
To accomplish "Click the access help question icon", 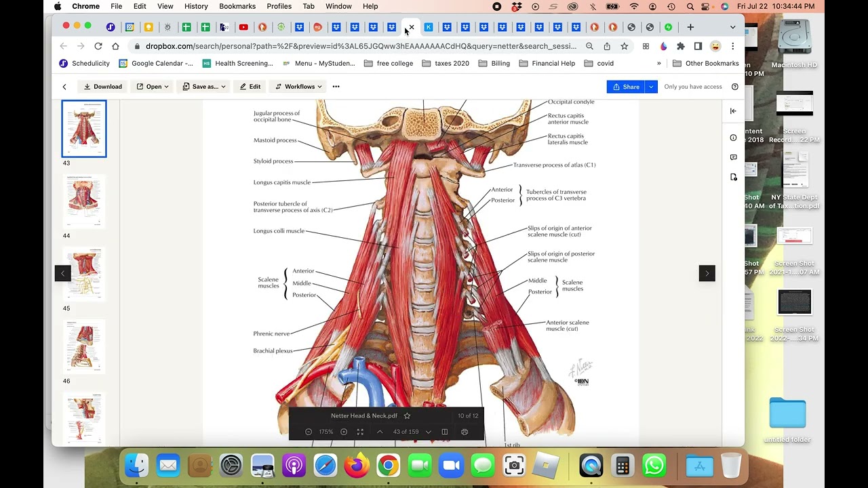I will pos(735,87).
